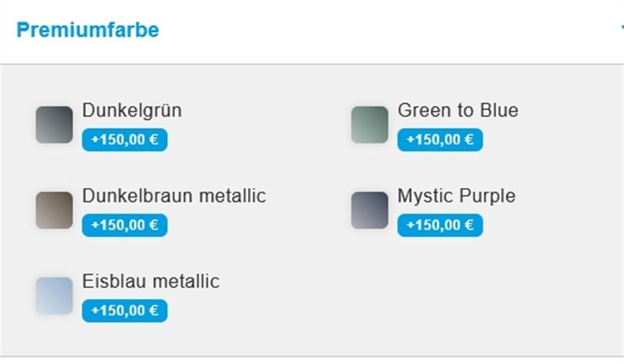Click the Green to Blue label
Image resolution: width=624 pixels, height=364 pixels.
click(458, 110)
